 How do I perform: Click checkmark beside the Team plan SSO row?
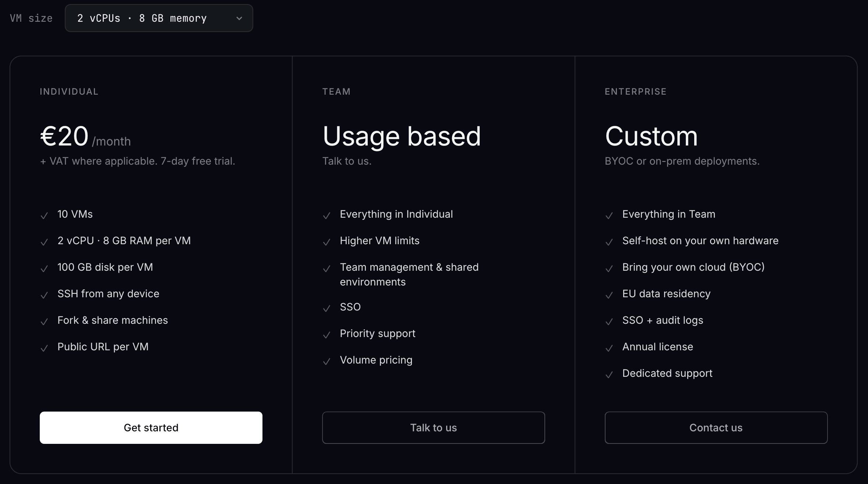[327, 308]
